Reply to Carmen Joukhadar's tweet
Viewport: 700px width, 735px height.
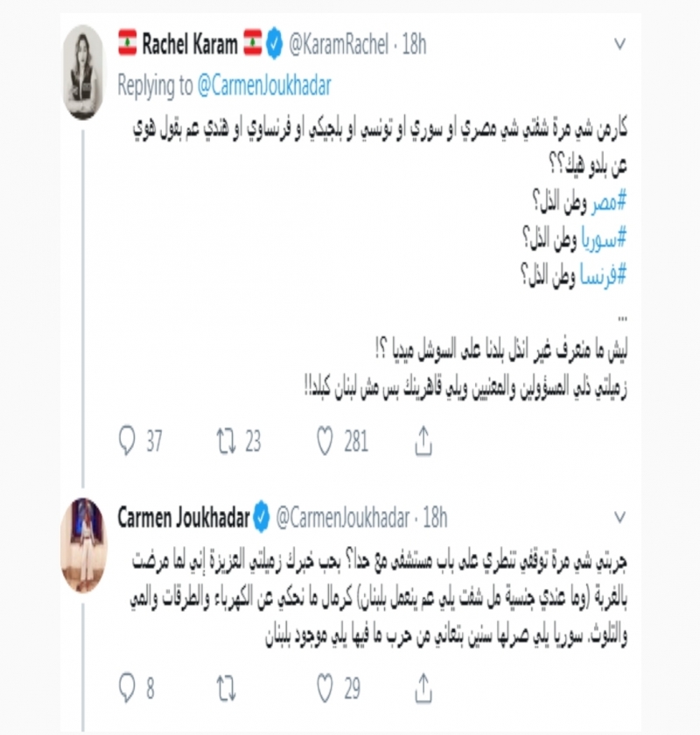pos(128,689)
